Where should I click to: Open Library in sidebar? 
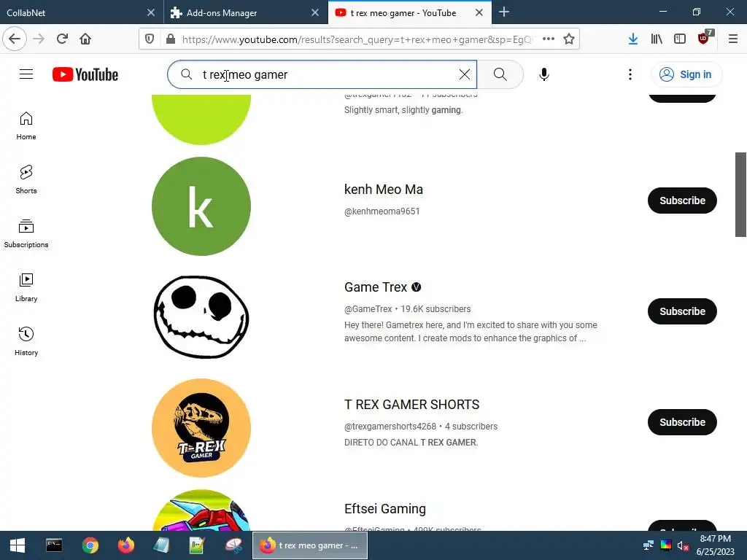26,287
